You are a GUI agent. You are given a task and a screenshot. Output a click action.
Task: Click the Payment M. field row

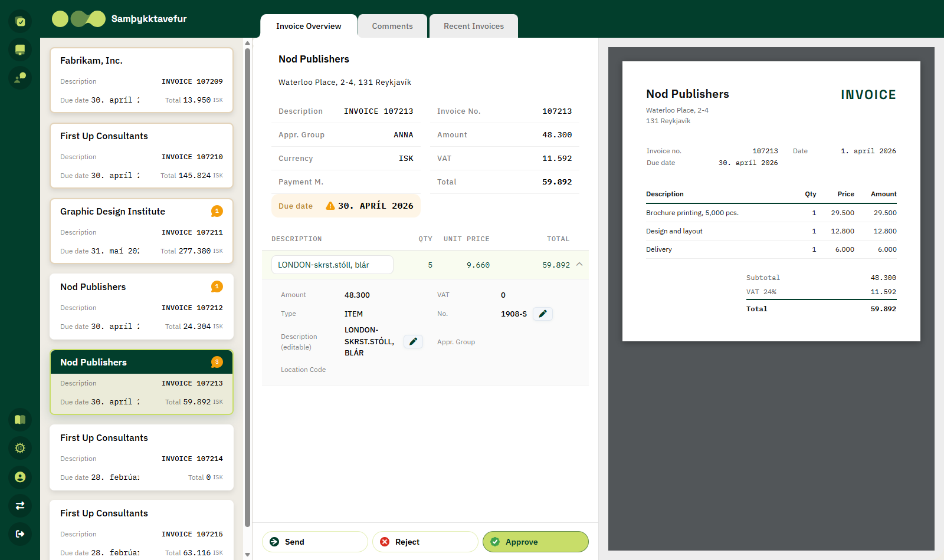pyautogui.click(x=346, y=182)
